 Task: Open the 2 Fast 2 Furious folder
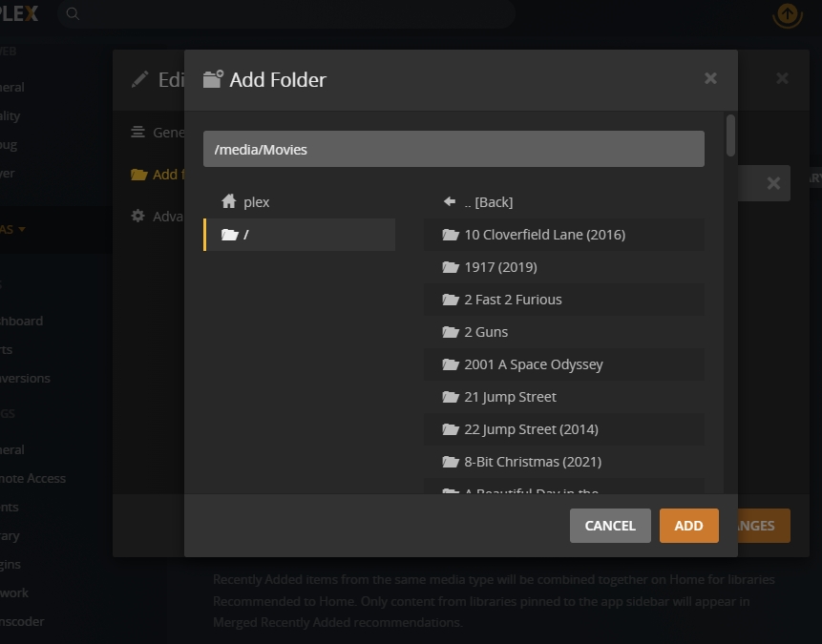pos(563,300)
